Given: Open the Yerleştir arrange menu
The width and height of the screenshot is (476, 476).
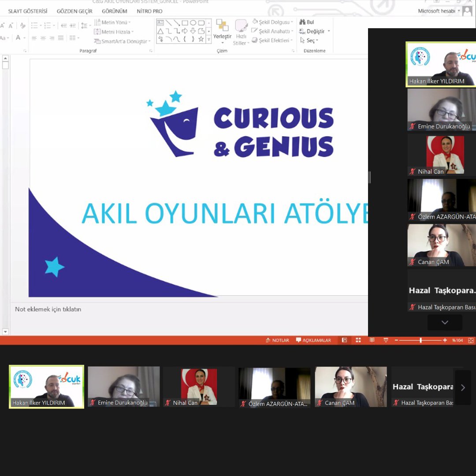Looking at the screenshot, I should point(222,31).
